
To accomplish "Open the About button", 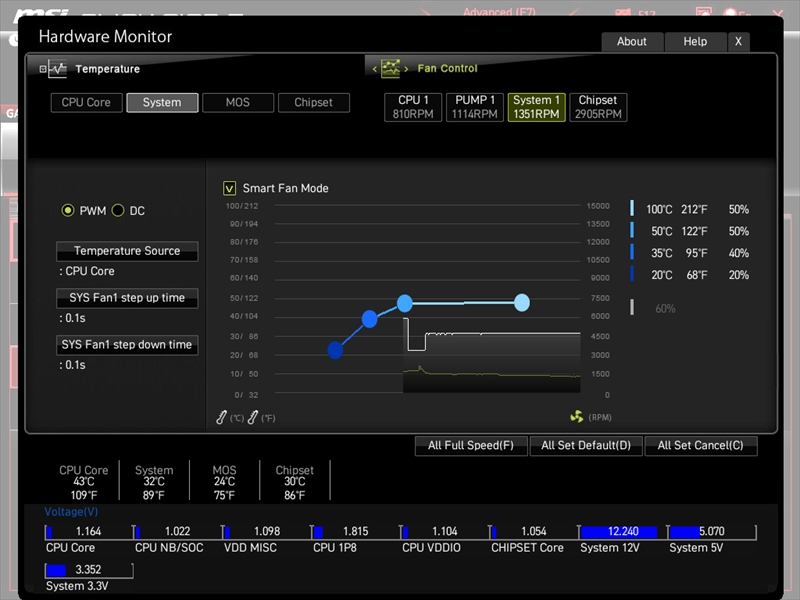I will pos(632,42).
